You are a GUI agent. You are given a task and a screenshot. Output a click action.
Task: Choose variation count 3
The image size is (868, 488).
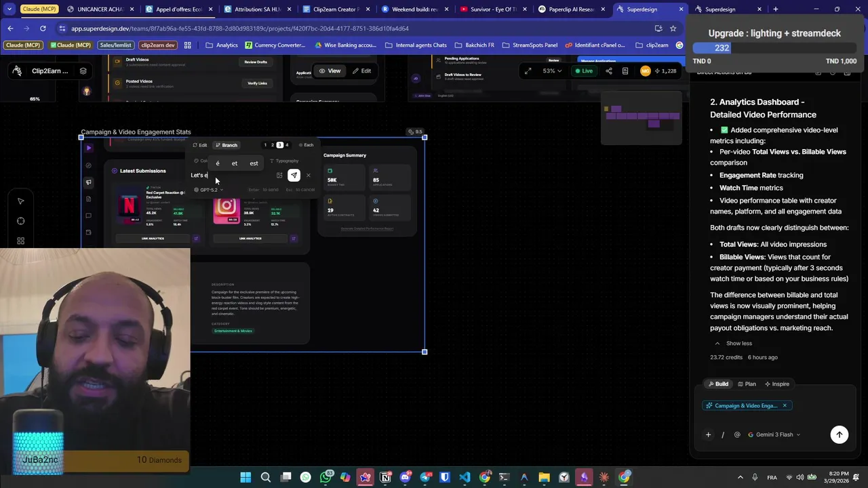pos(279,145)
